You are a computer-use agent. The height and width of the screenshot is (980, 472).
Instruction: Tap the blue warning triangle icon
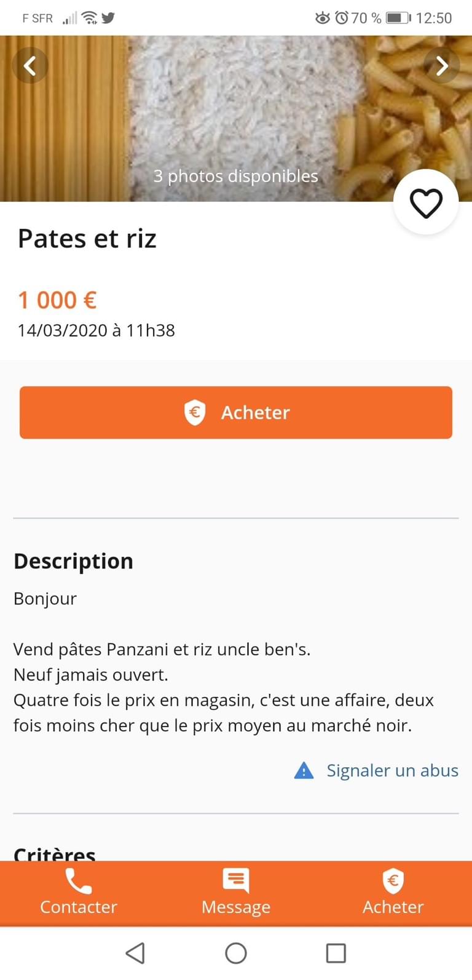[304, 770]
